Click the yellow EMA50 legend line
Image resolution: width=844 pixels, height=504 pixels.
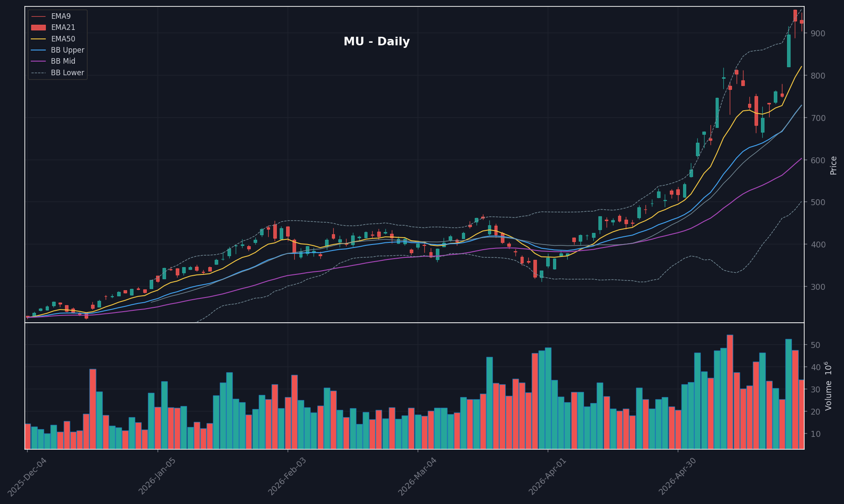point(38,39)
